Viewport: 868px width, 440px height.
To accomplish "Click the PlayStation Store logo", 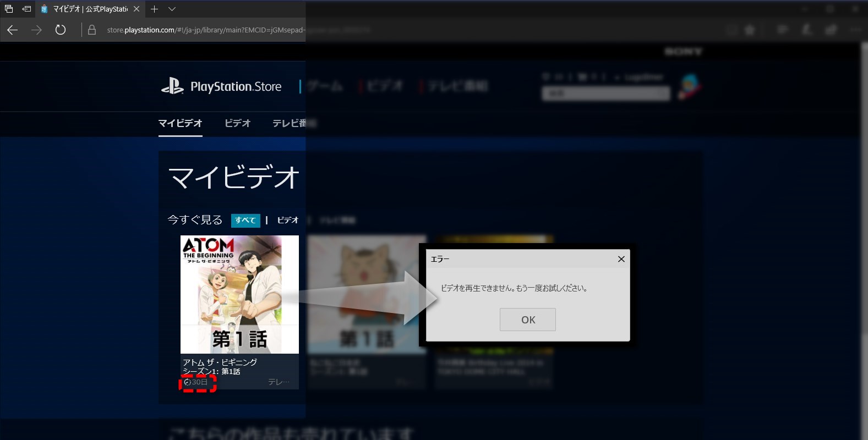I will click(x=221, y=86).
